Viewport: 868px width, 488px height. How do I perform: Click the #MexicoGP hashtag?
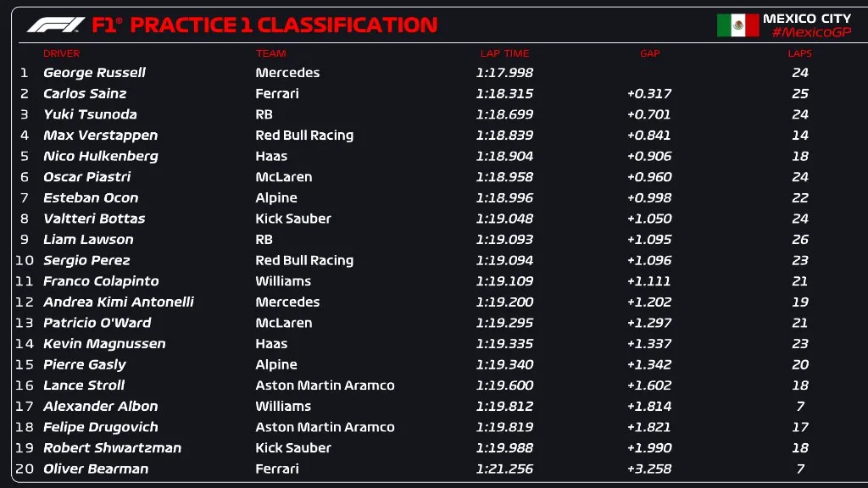click(x=811, y=32)
